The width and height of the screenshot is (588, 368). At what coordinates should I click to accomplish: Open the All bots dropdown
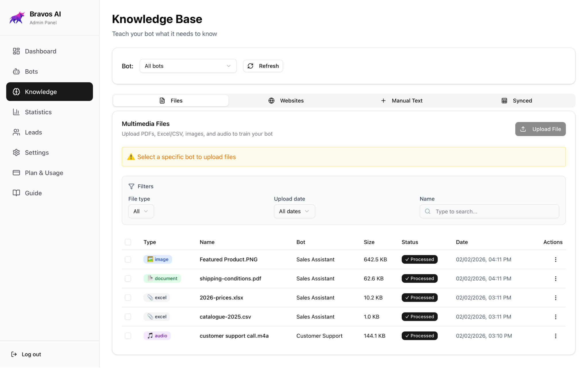point(188,66)
